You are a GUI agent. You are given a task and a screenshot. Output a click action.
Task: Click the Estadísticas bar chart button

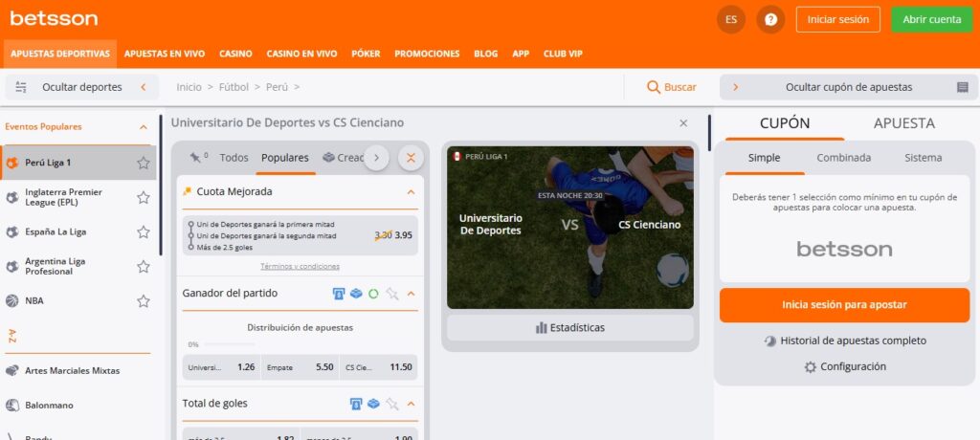point(570,327)
